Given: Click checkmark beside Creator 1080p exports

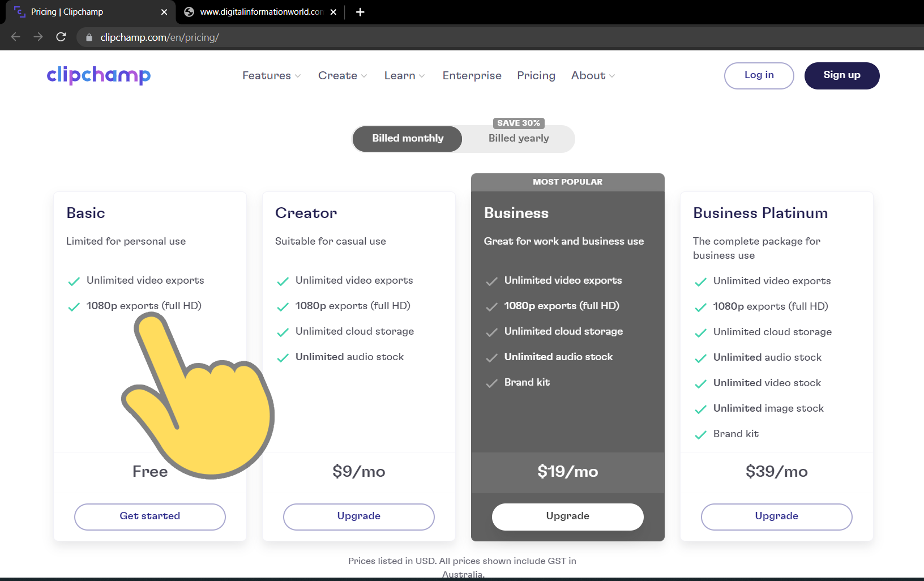Looking at the screenshot, I should pyautogui.click(x=283, y=307).
